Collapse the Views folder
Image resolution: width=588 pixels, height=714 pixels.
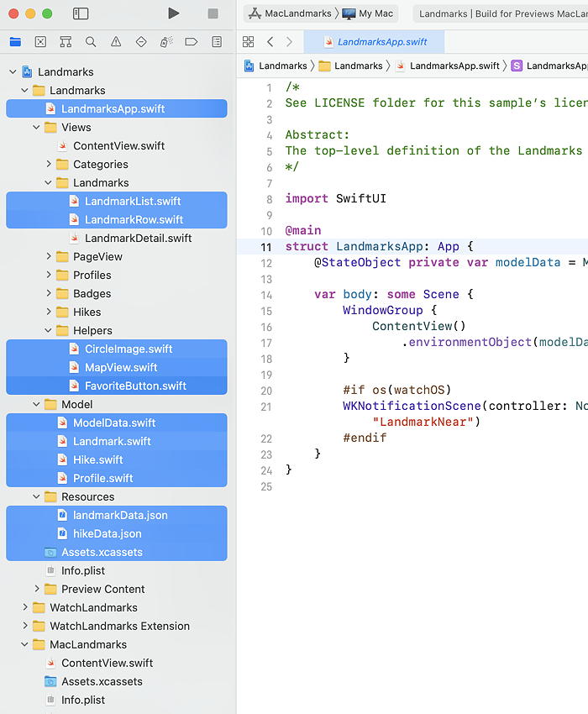pos(36,127)
